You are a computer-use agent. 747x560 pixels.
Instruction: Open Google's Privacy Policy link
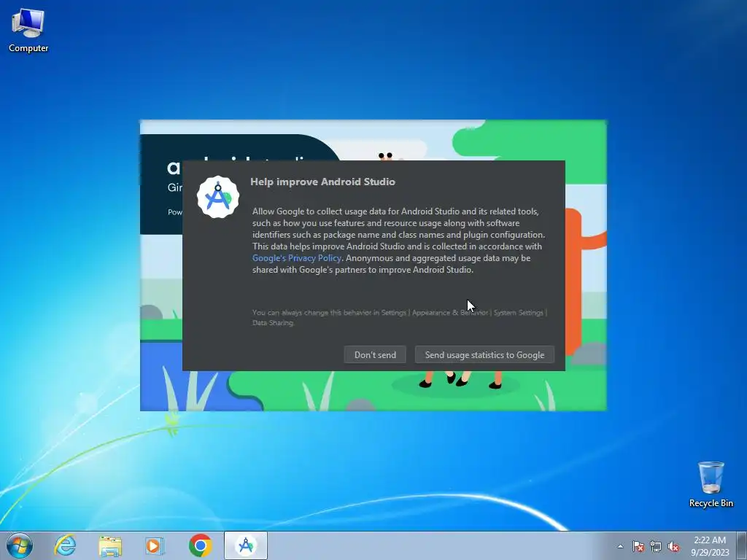[297, 258]
